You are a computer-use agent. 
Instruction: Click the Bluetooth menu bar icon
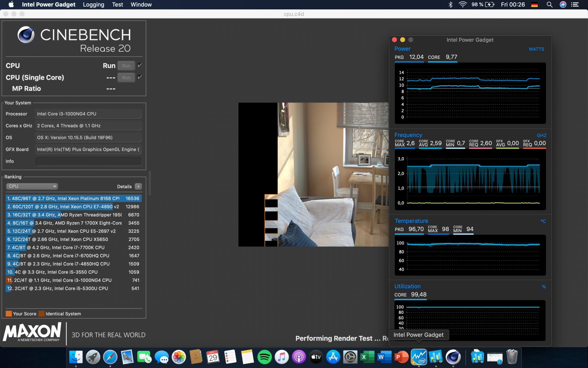pyautogui.click(x=450, y=4)
